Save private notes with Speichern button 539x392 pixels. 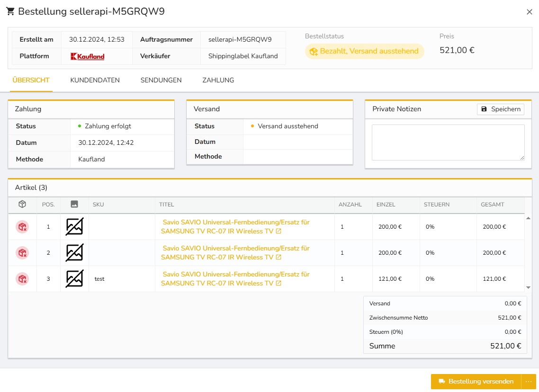[x=500, y=109]
